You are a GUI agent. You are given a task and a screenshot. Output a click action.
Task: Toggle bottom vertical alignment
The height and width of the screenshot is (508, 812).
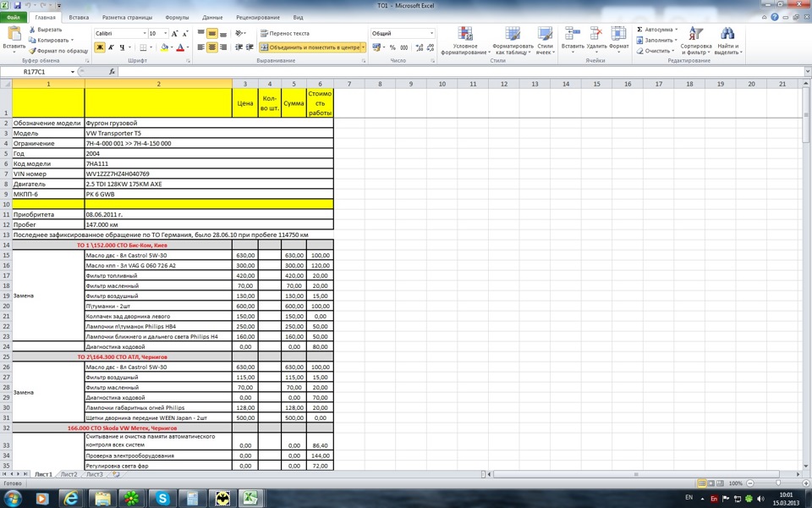click(223, 33)
